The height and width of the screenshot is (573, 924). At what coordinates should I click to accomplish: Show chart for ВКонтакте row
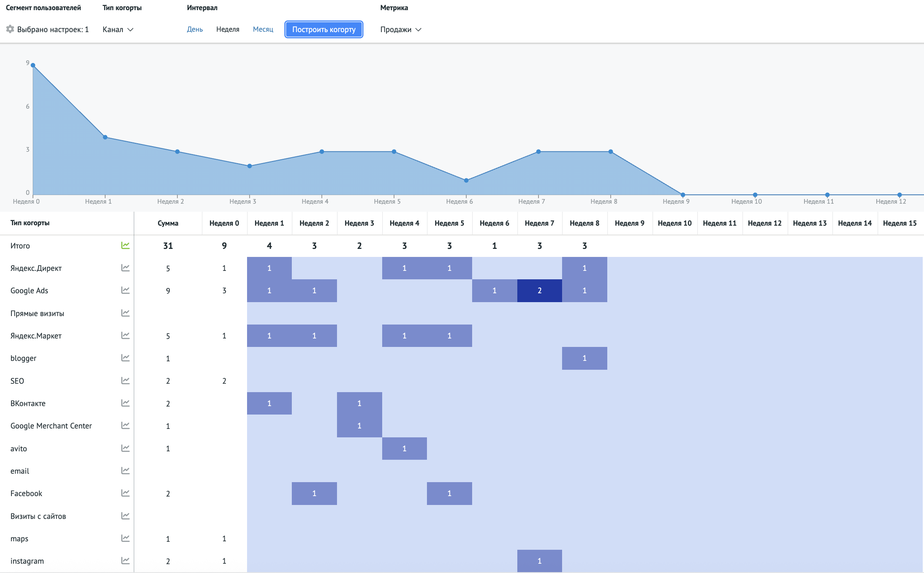125,403
